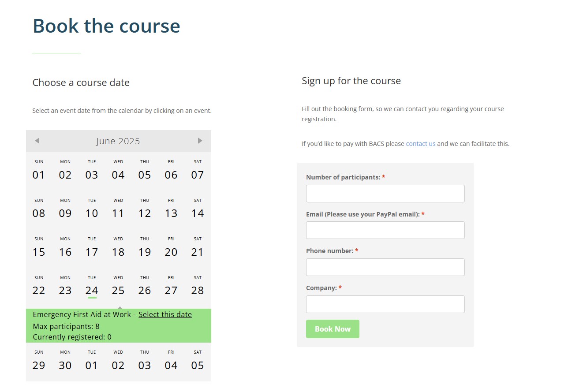Focus the PayPal email input field
The width and height of the screenshot is (583, 392).
click(385, 230)
